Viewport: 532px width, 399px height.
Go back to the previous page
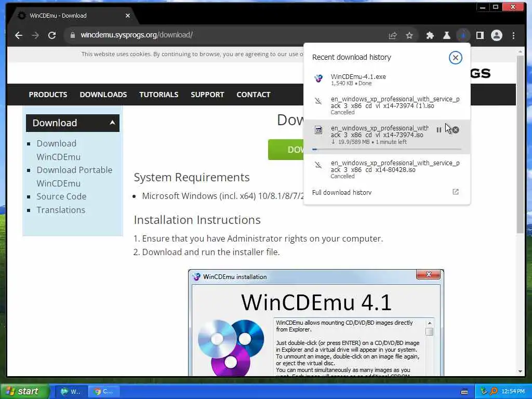[x=19, y=35]
